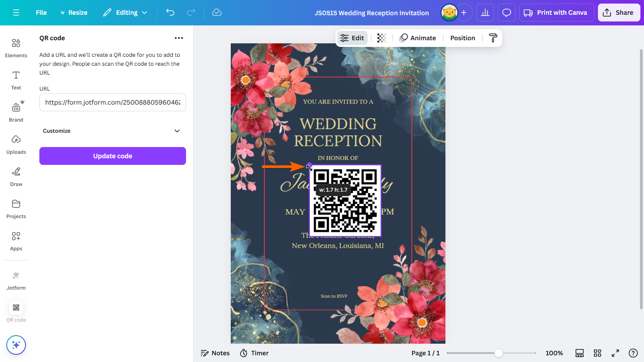
Task: Expand the Editing mode dropdown
Action: pos(125,13)
